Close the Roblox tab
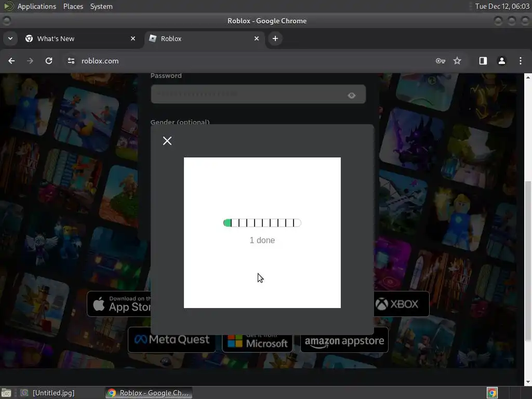This screenshot has height=399, width=532. pyautogui.click(x=257, y=38)
